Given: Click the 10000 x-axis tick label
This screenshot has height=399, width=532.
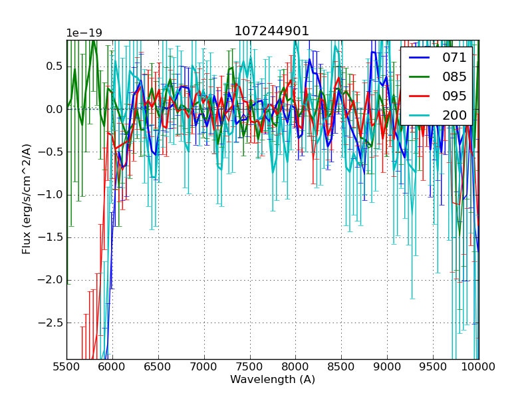Looking at the screenshot, I should pos(478,366).
